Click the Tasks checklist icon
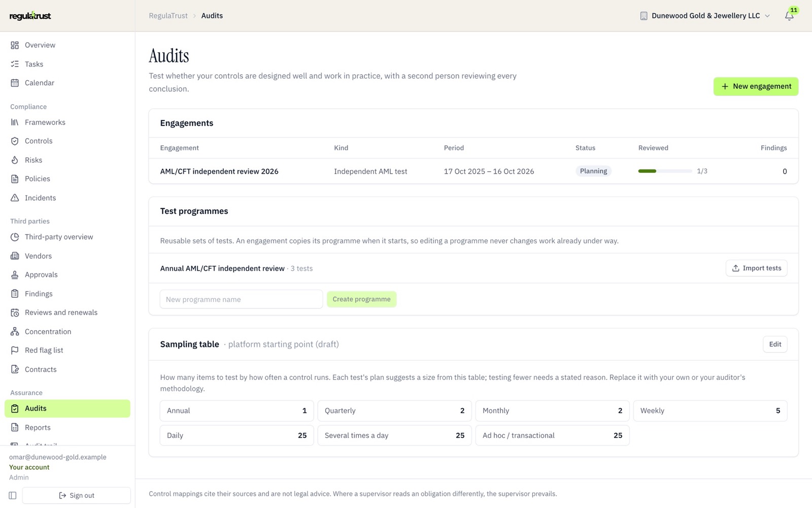 click(x=15, y=64)
